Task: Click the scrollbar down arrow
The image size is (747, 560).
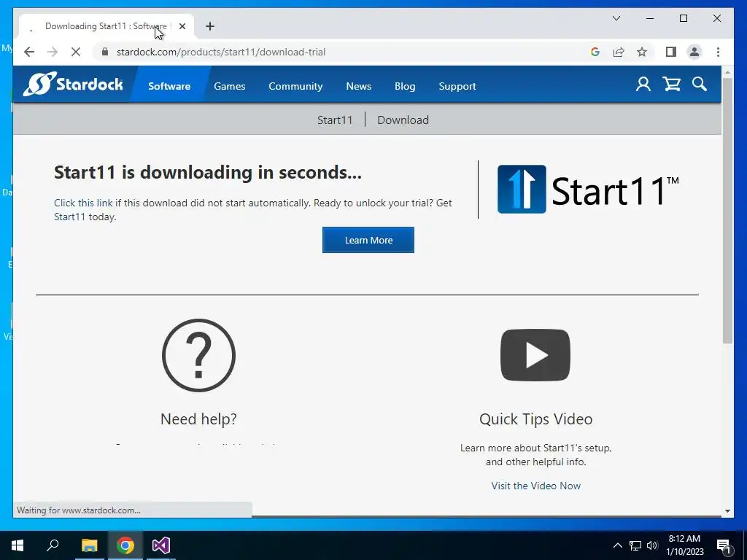Action: (727, 511)
